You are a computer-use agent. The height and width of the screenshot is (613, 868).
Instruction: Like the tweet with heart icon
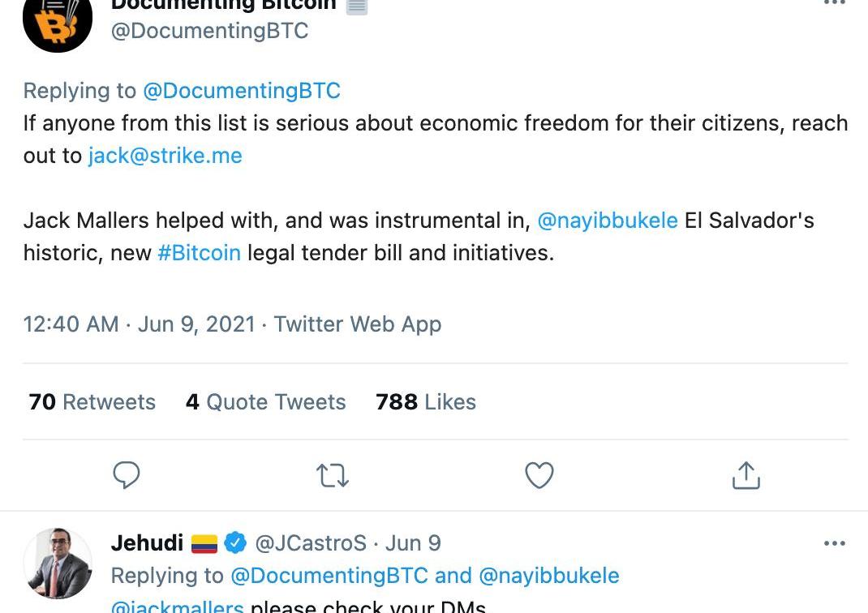(539, 475)
